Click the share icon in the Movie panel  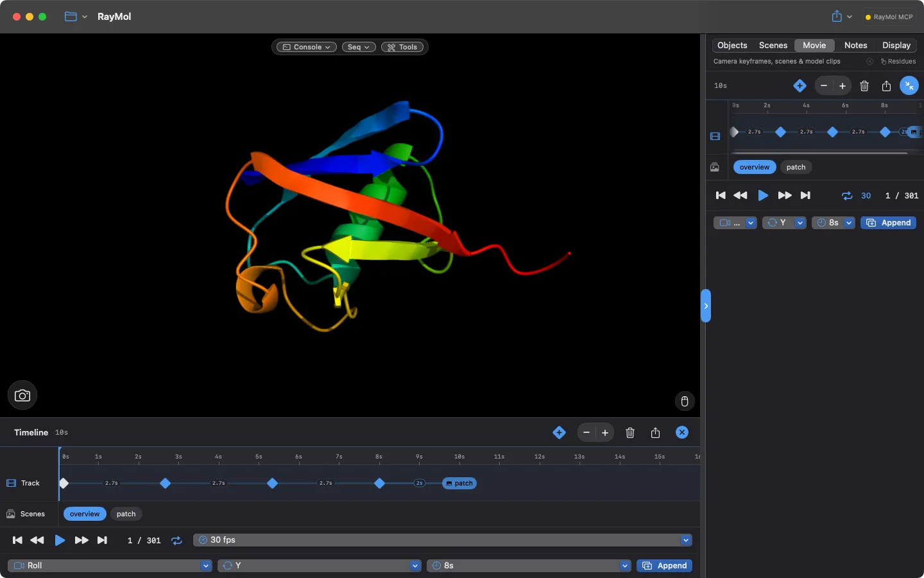pyautogui.click(x=886, y=85)
